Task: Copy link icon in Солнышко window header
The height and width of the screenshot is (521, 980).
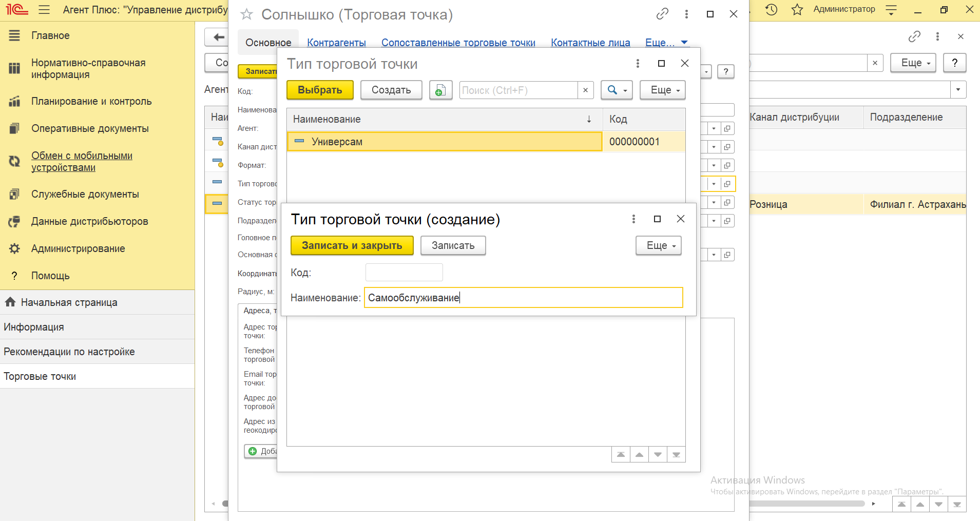Action: [x=662, y=14]
